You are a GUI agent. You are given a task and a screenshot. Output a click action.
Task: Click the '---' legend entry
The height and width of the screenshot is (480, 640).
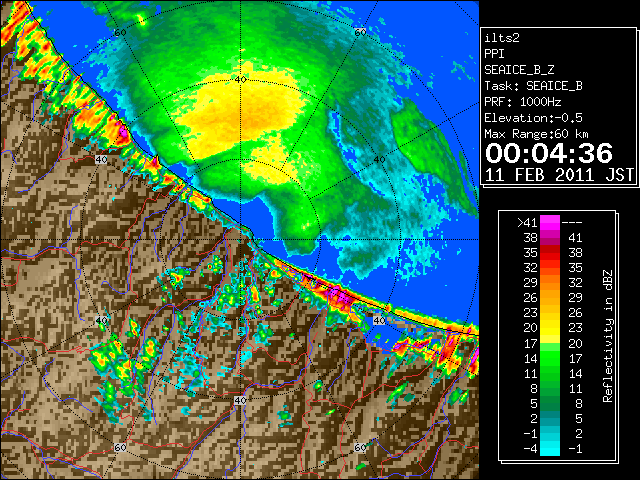click(x=572, y=223)
